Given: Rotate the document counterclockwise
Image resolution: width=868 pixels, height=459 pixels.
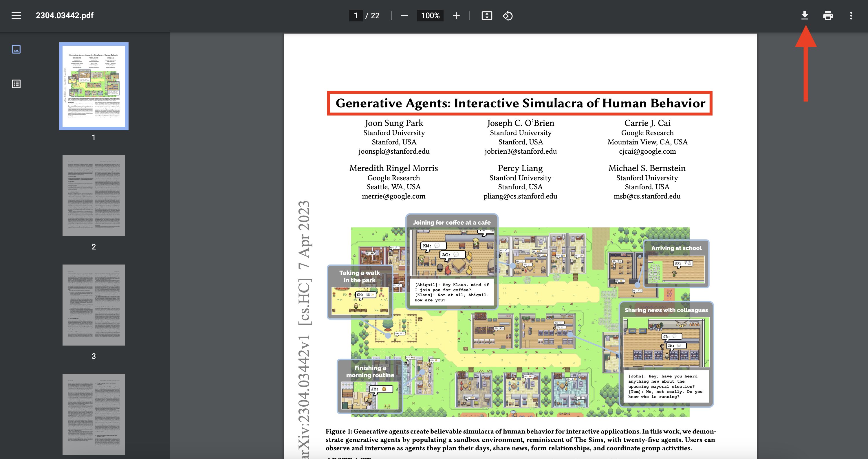Looking at the screenshot, I should coord(508,16).
